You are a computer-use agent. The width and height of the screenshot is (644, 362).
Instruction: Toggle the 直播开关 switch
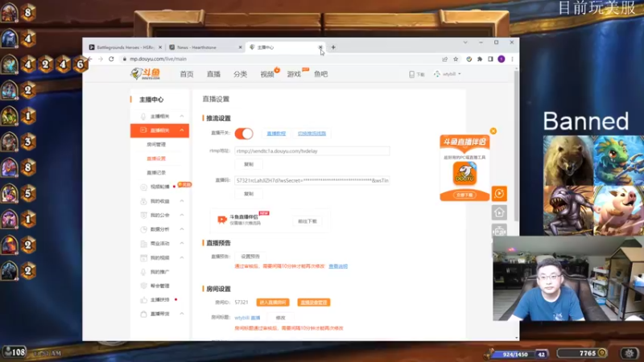pyautogui.click(x=244, y=134)
